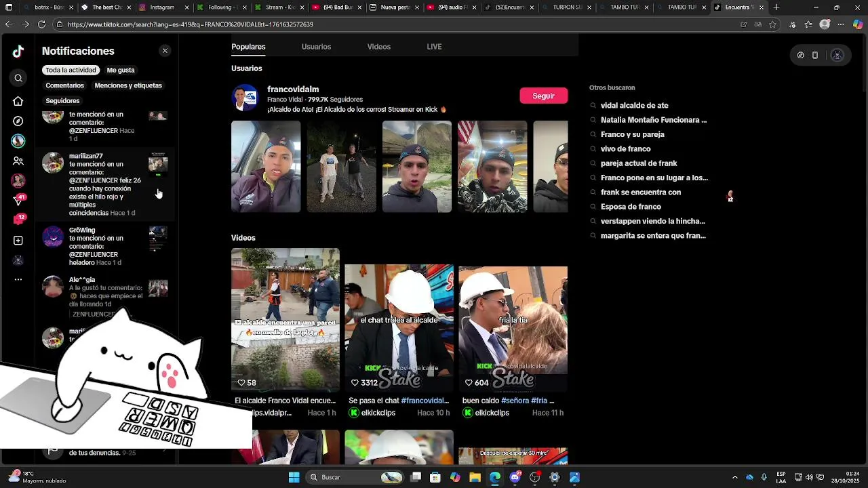The width and height of the screenshot is (868, 488).
Task: Open Discord from the taskbar
Action: 515,477
